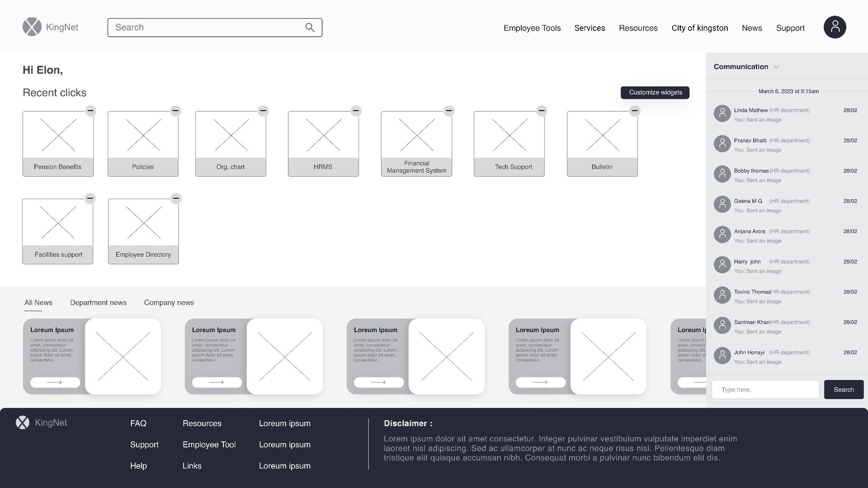Open the Employee Tools menu
This screenshot has height=488, width=868.
click(x=532, y=28)
